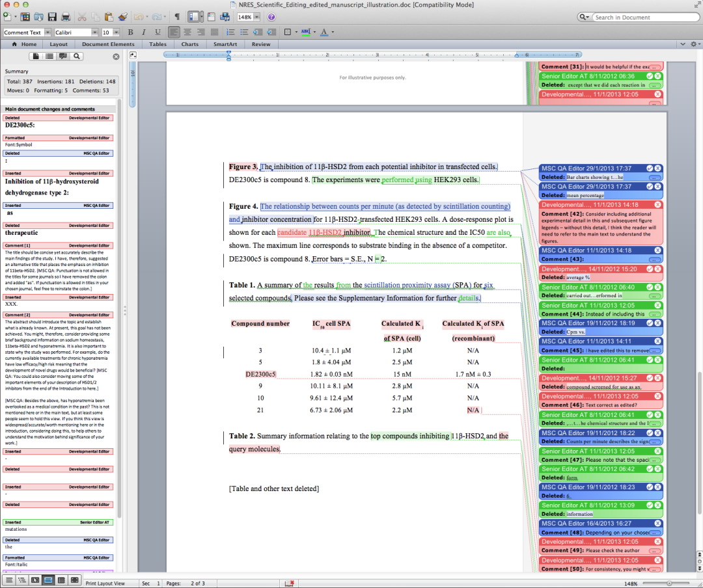Open the Charts ribbon tab

pyautogui.click(x=189, y=44)
